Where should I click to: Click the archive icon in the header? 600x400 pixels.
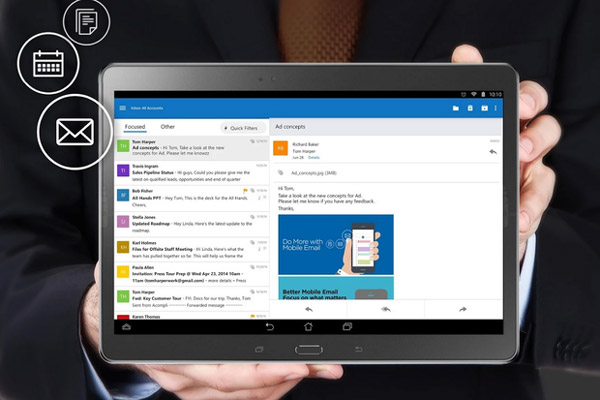tap(470, 108)
